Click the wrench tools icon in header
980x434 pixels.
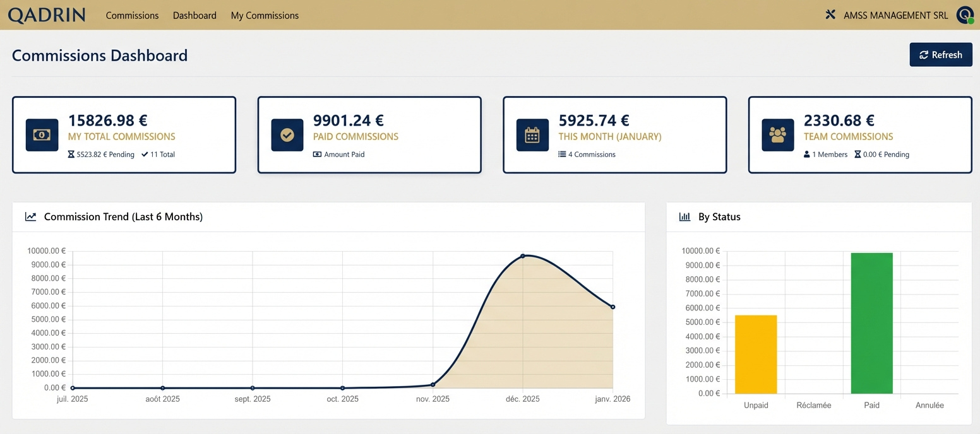click(830, 15)
